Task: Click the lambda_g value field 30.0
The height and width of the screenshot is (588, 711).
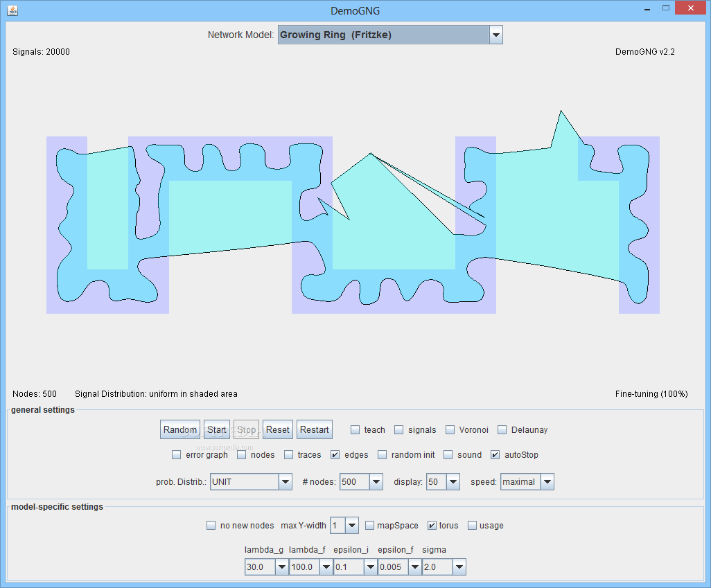Action: click(261, 567)
